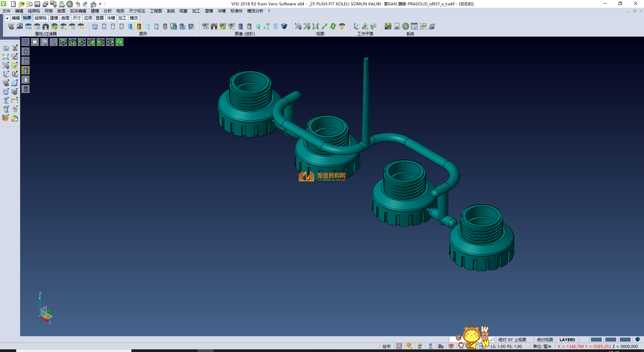This screenshot has width=644, height=352.
Task: Click the 绝对视图 status bar button
Action: tap(545, 340)
